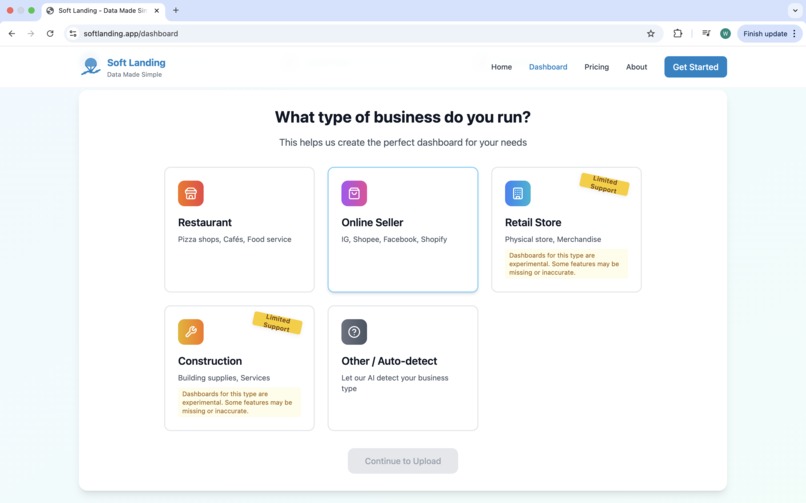This screenshot has height=503, width=806.
Task: Click the Limited Support badge on Construction
Action: pos(277,323)
